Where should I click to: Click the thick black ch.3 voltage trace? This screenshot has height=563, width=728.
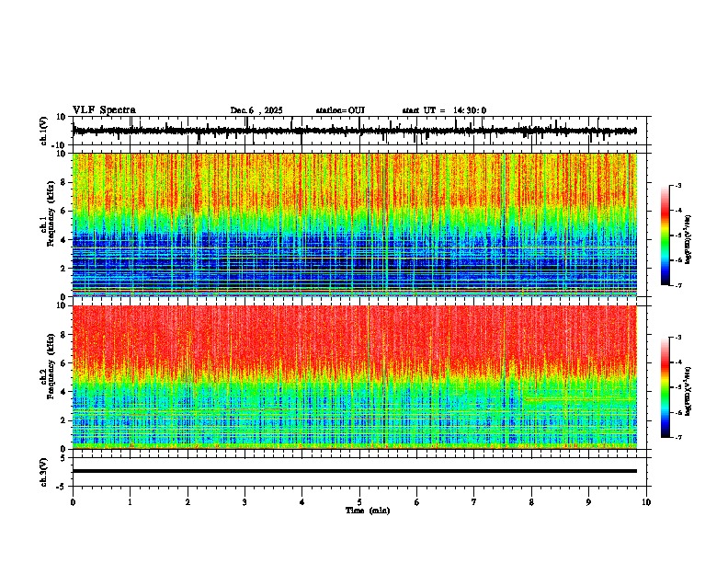[x=355, y=471]
